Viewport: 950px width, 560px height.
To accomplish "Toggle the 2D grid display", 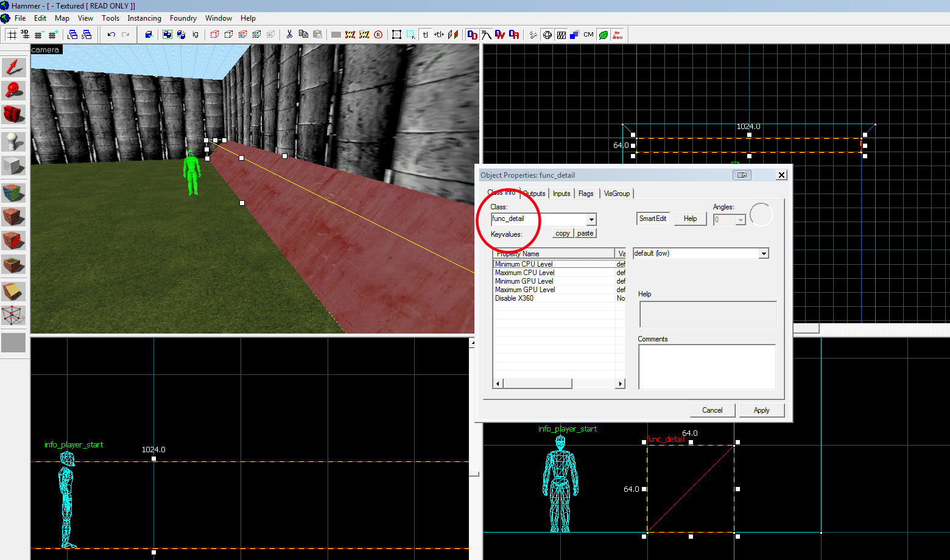I will [x=12, y=35].
